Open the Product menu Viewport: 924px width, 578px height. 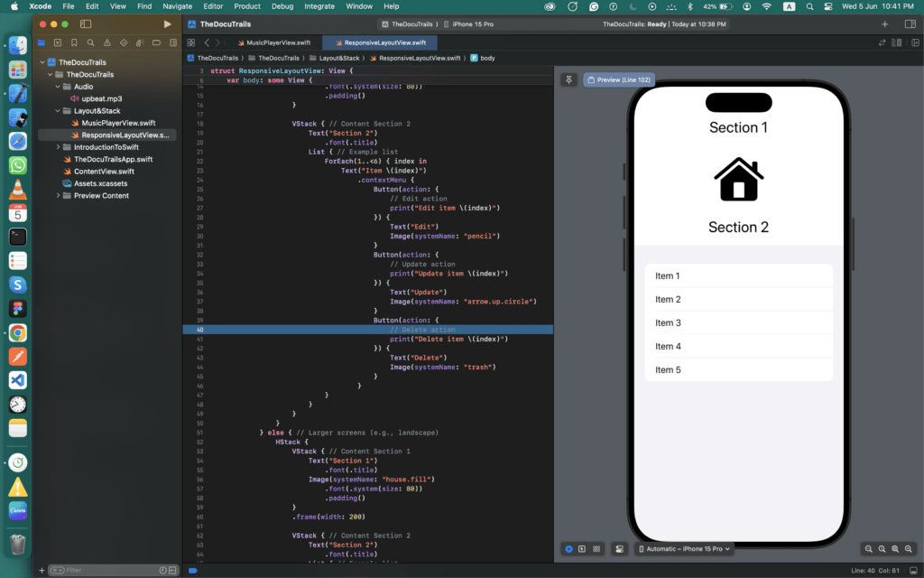[x=247, y=6]
